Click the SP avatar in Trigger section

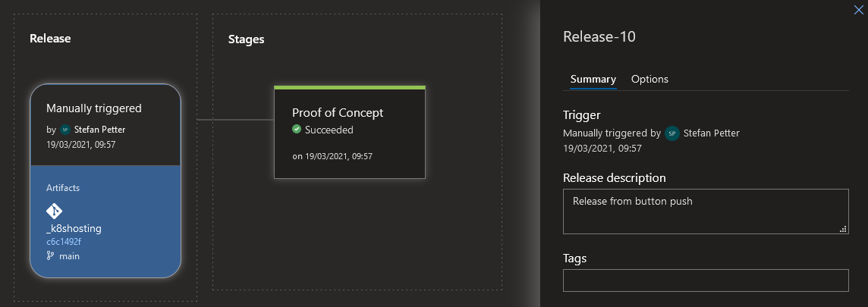click(672, 133)
